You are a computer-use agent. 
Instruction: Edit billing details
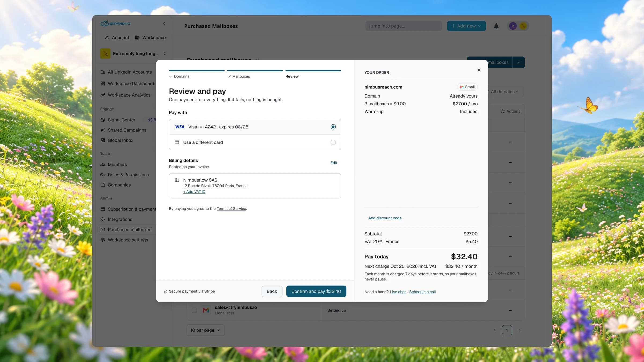334,163
